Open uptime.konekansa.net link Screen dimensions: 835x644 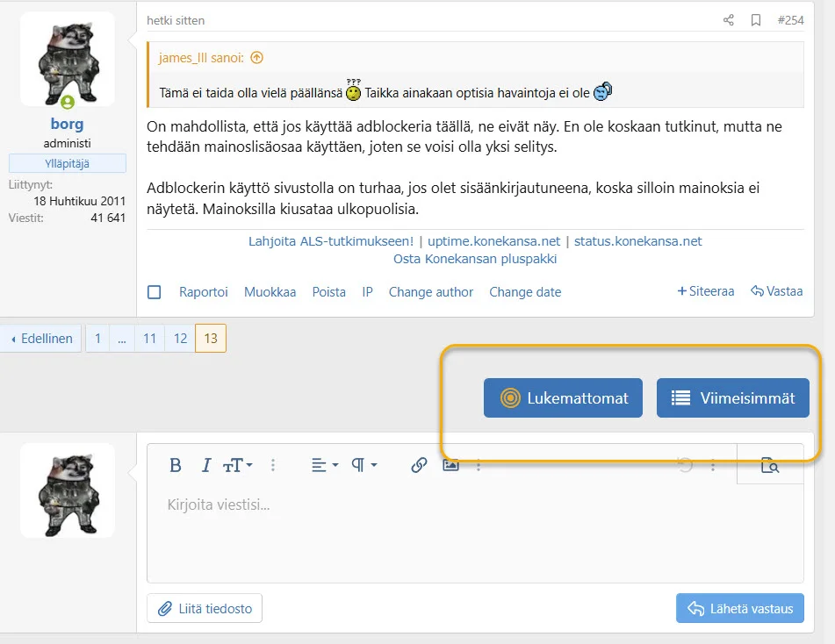[493, 241]
